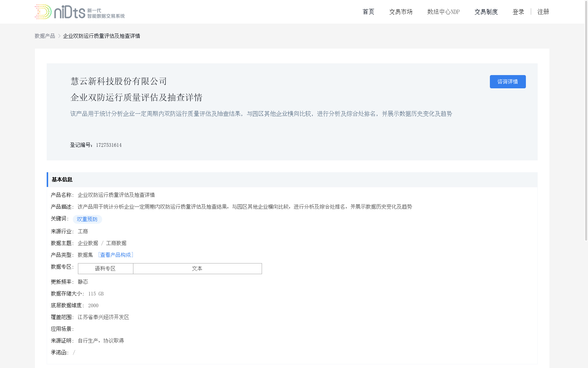Screen dimensions: 588x368
Task: Click the niDts logo icon
Action: pyautogui.click(x=80, y=12)
